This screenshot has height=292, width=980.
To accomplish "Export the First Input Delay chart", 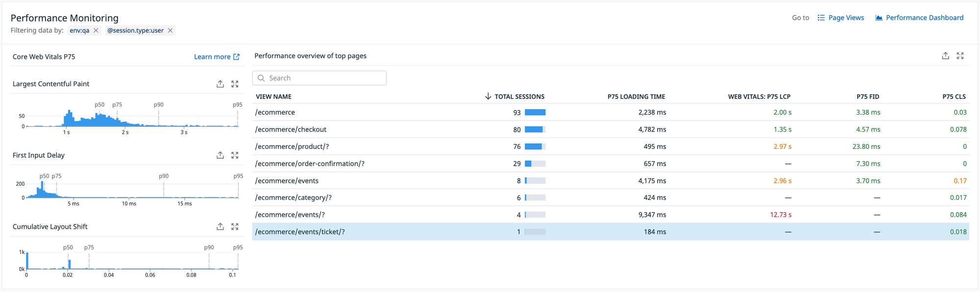I will coord(220,155).
